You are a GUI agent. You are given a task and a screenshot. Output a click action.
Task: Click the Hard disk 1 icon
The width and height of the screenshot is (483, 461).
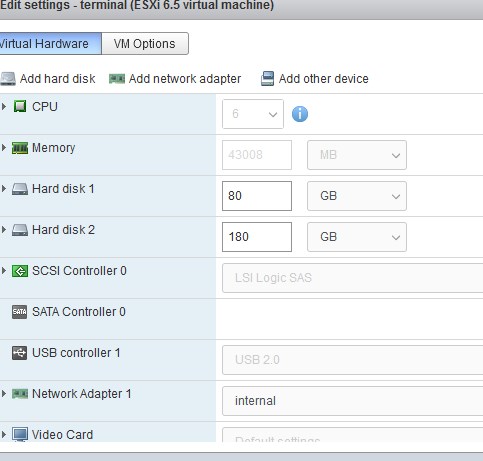point(20,189)
